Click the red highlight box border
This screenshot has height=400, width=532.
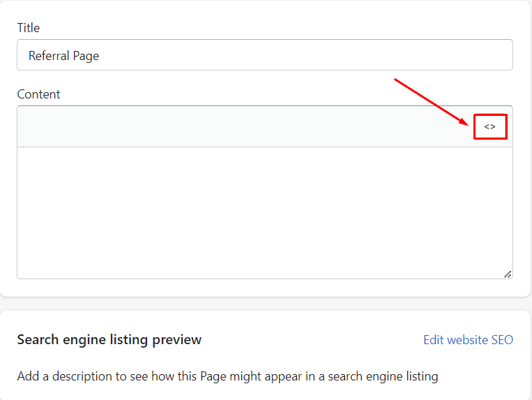475,126
